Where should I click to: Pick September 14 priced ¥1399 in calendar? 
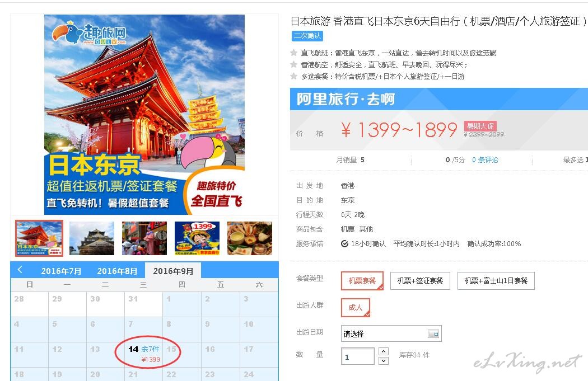pyautogui.click(x=143, y=354)
